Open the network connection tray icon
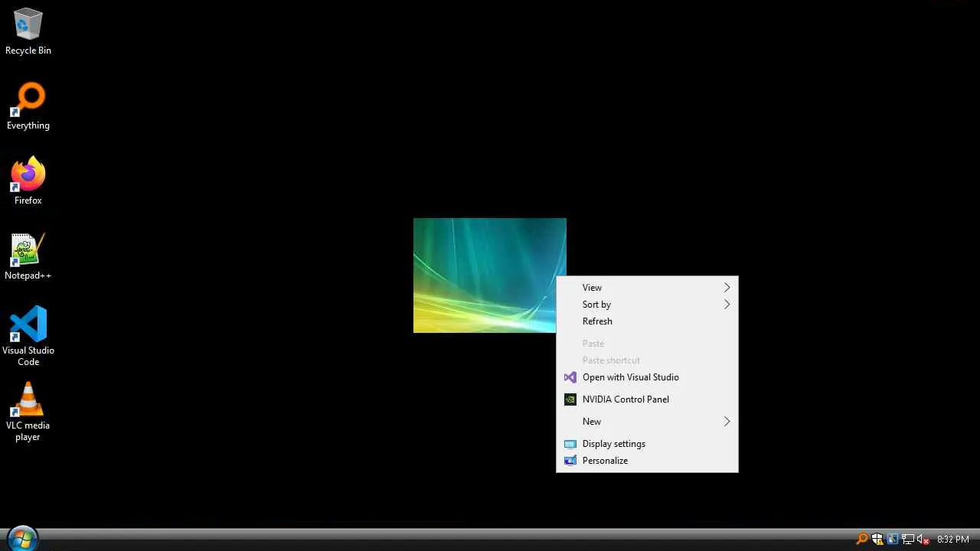980x551 pixels. (x=908, y=540)
